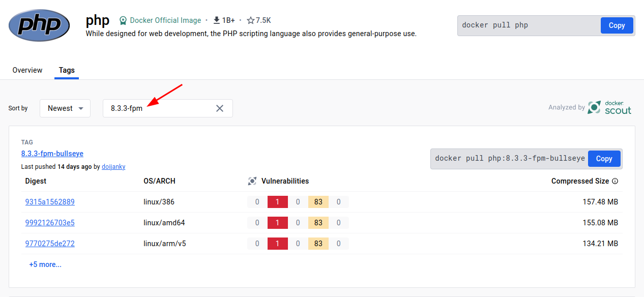Select the Tags tab
644x297 pixels.
[x=67, y=70]
